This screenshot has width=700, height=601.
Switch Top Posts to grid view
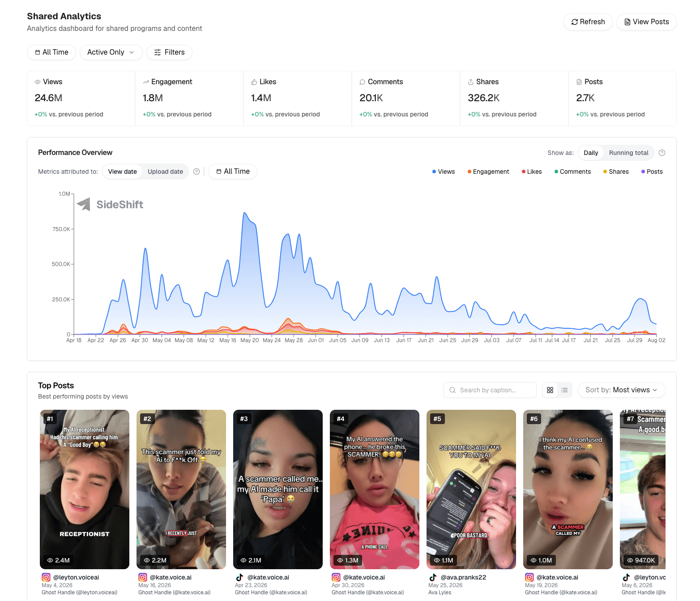tap(550, 390)
